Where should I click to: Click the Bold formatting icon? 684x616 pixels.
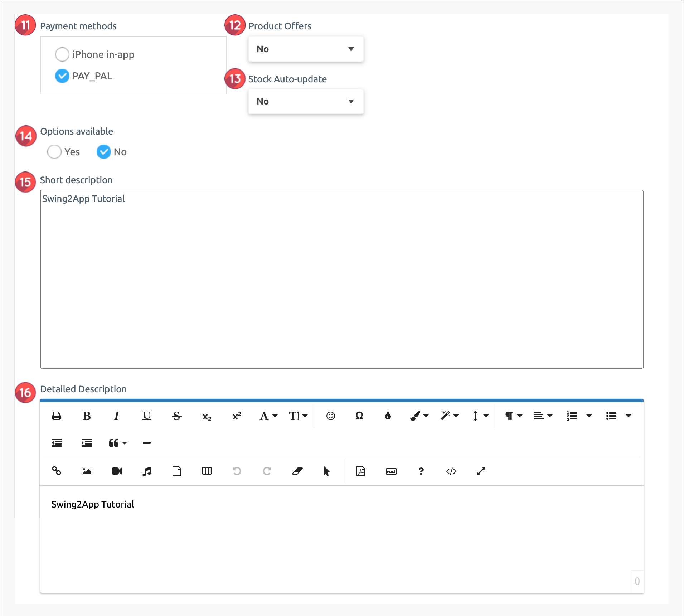coord(86,416)
